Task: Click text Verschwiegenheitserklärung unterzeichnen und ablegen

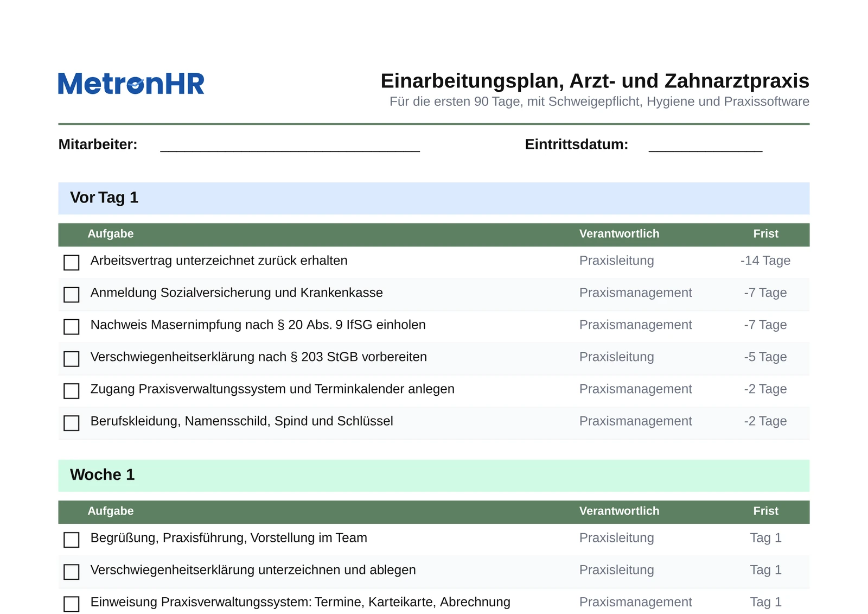Action: (253, 570)
